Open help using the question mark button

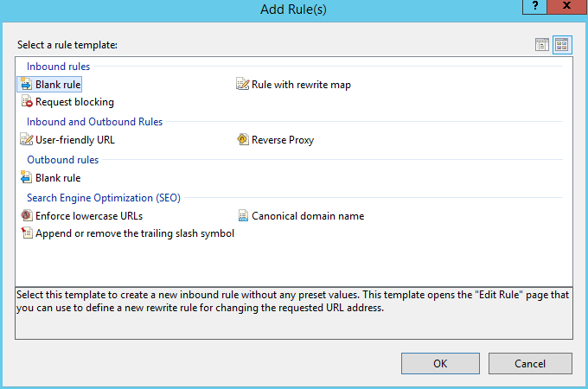click(536, 6)
